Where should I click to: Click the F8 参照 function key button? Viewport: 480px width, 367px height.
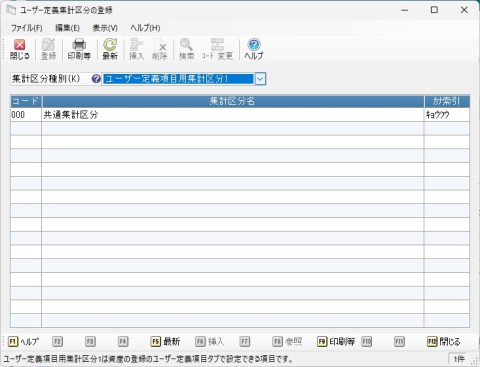tap(287, 341)
